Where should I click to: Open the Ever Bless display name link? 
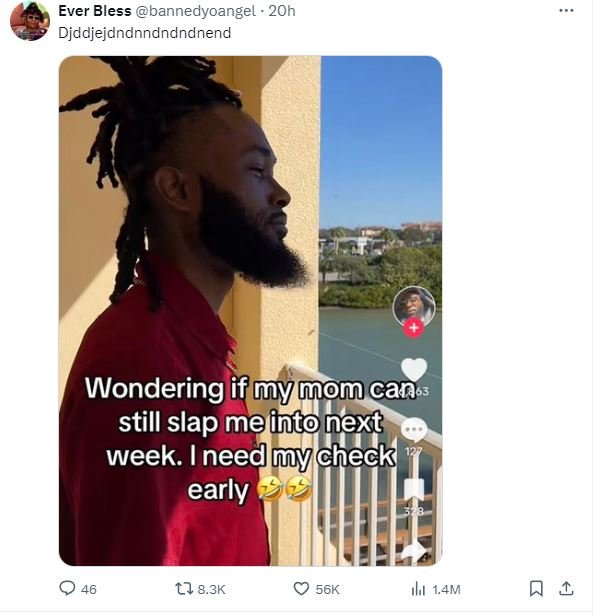[95, 11]
